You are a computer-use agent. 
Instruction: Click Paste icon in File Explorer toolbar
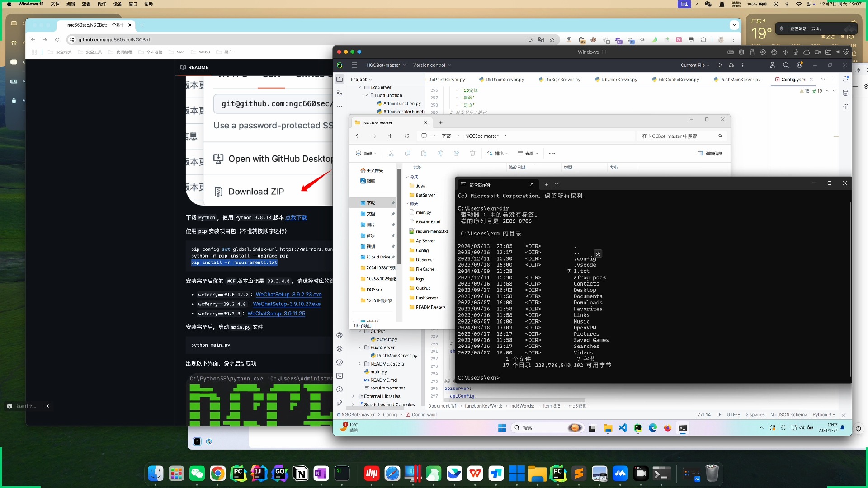pos(424,154)
